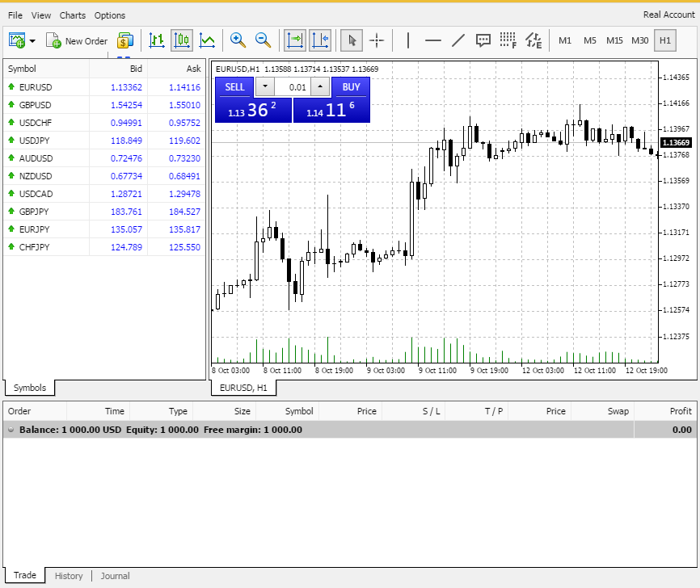Select AUDUSD in the symbol list
Screen dimensions: 700x588
point(104,158)
